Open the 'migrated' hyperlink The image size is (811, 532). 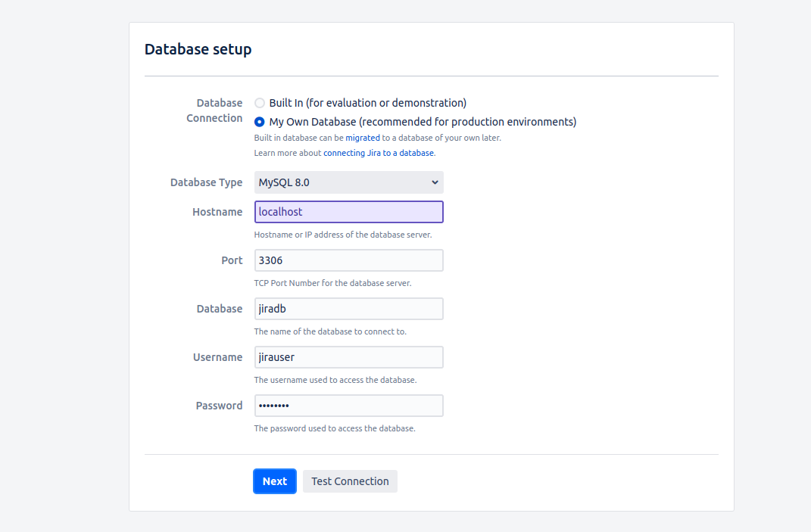tap(363, 138)
